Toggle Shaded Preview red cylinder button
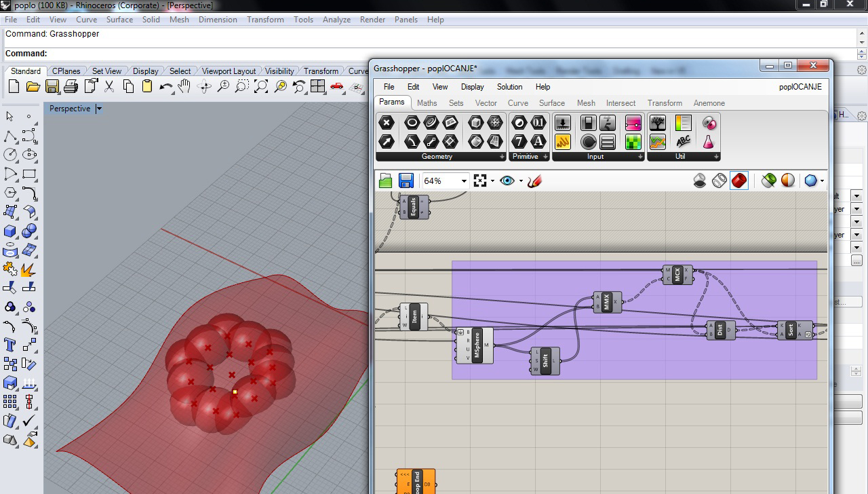 pos(739,180)
